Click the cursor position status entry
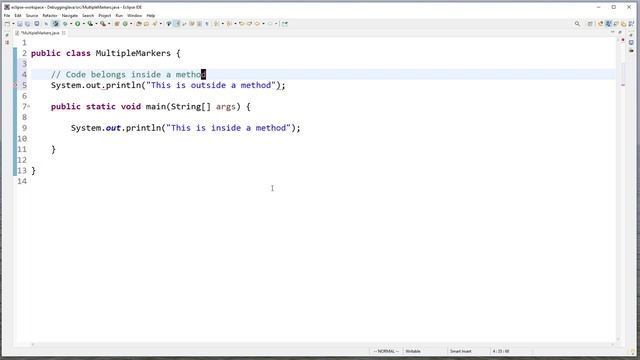This screenshot has width=640, height=360. coord(500,351)
